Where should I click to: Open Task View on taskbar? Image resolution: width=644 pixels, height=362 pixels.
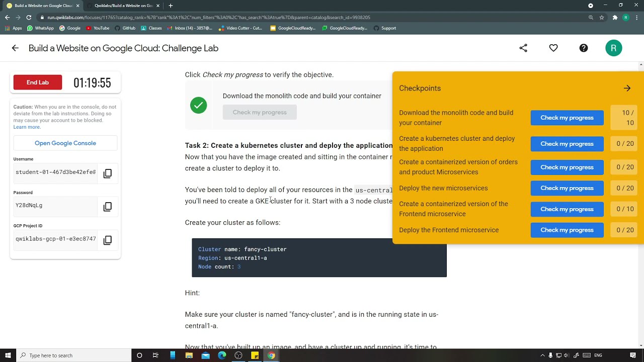coord(155,355)
